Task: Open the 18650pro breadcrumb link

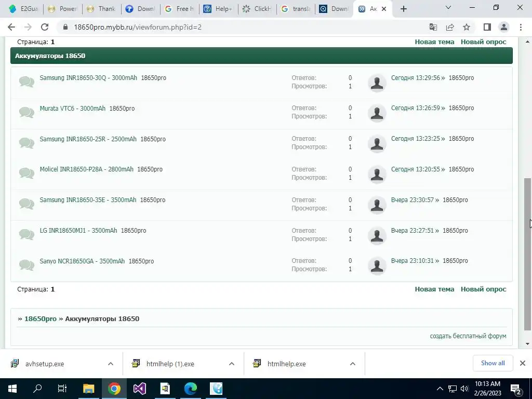Action: click(41, 318)
